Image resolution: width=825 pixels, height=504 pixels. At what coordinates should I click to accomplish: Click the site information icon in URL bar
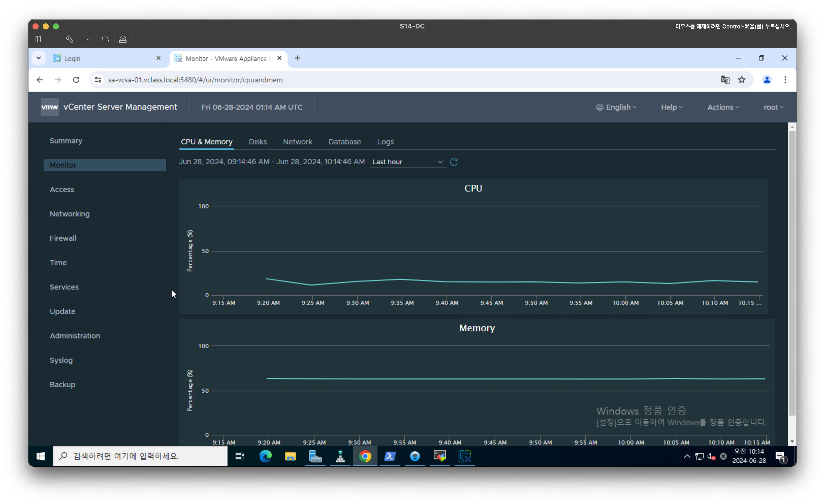(x=98, y=80)
